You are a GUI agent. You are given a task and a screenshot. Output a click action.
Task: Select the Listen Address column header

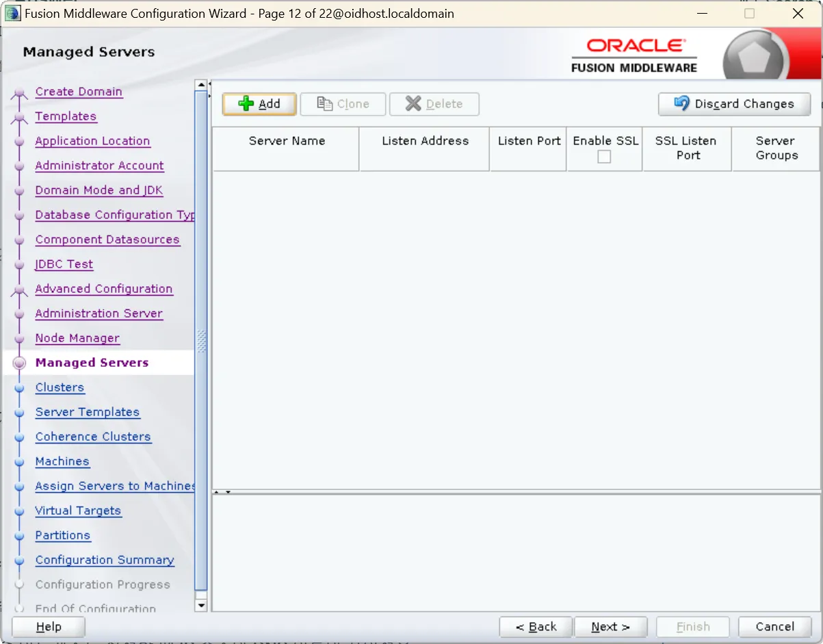425,149
